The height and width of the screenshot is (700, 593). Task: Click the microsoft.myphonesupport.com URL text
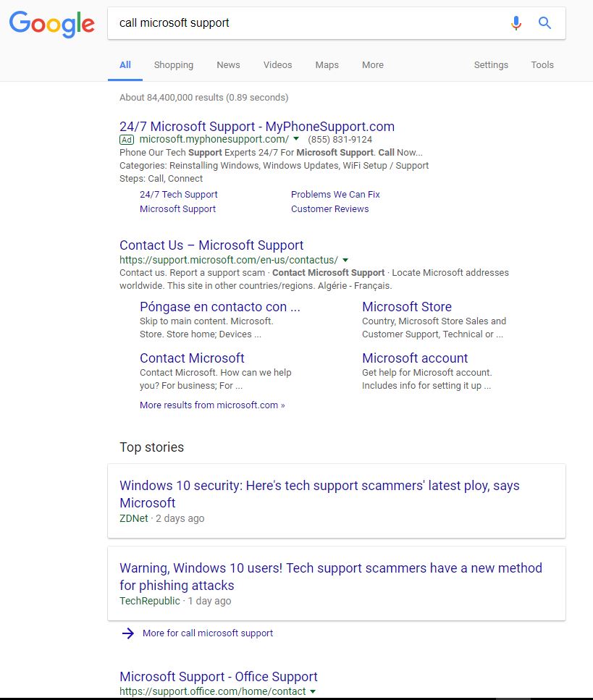[x=214, y=139]
